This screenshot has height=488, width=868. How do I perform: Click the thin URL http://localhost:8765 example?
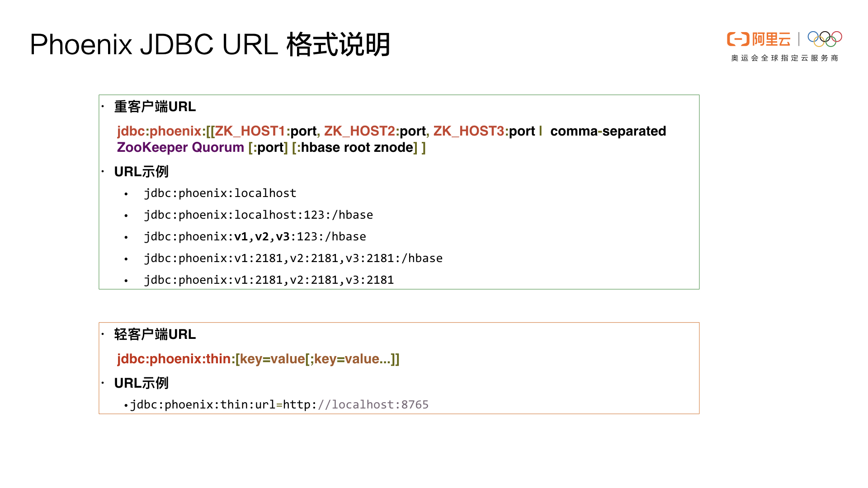pyautogui.click(x=279, y=405)
